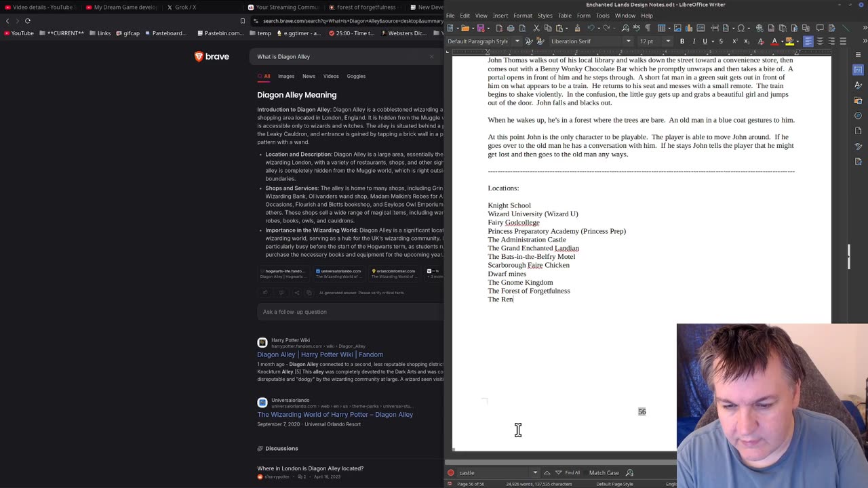Open the Liberation Serif font name dropdown
The height and width of the screenshot is (488, 868).
pos(629,41)
